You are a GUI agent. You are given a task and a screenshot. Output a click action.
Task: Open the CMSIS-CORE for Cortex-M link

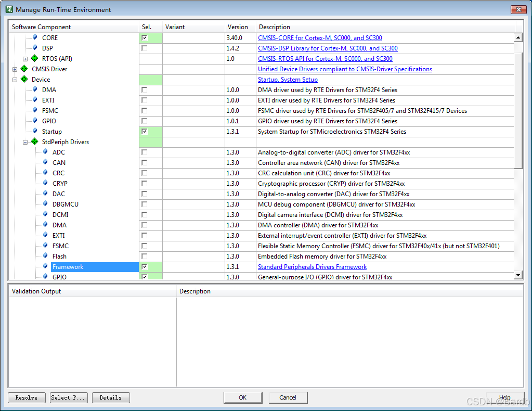pyautogui.click(x=320, y=37)
